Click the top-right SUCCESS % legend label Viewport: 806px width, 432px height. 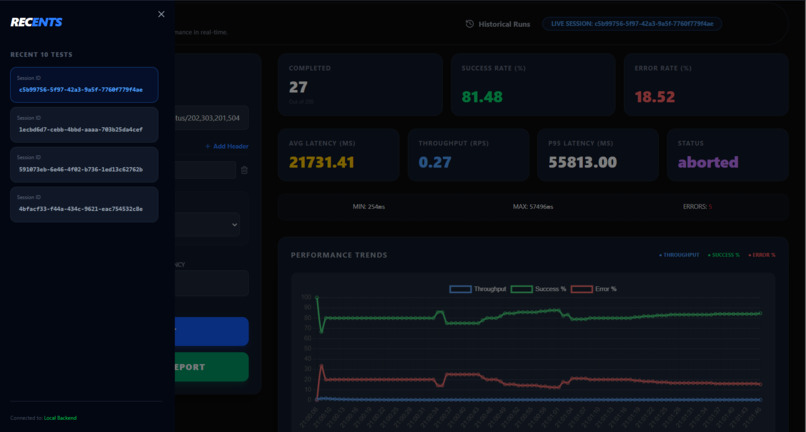724,255
